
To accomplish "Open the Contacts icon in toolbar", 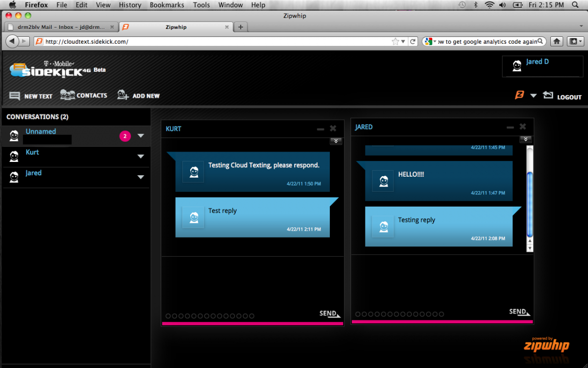I will [67, 95].
